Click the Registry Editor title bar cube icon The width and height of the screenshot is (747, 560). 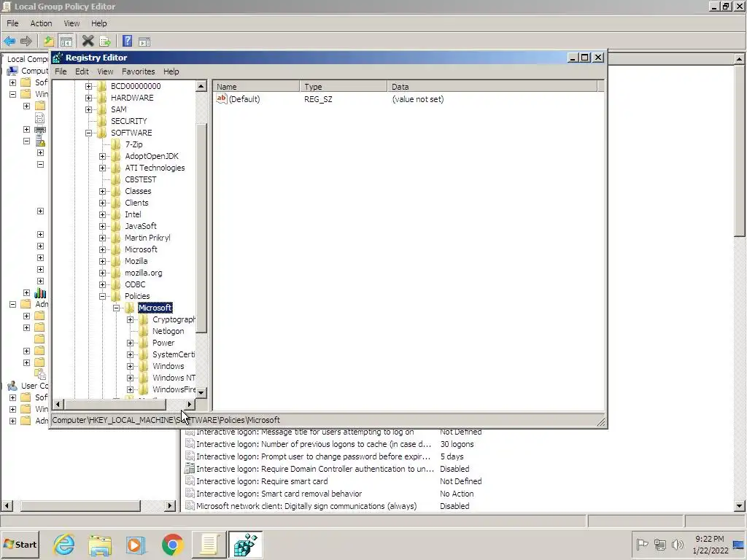(58, 58)
